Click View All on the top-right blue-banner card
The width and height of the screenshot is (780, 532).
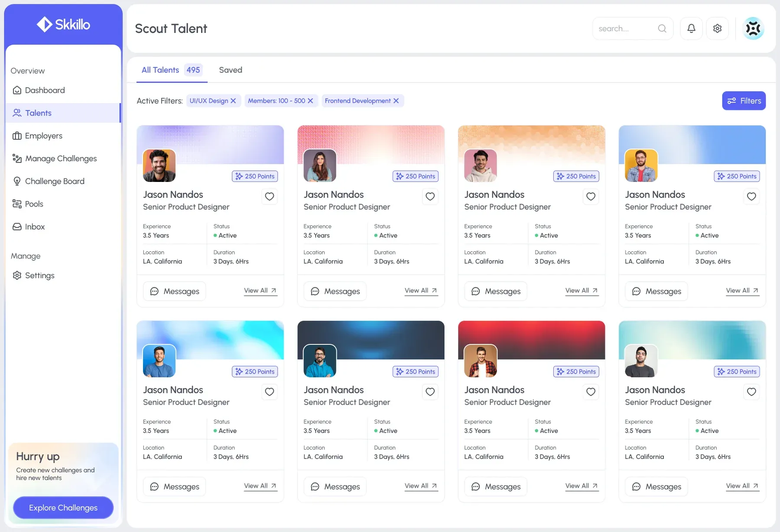click(x=743, y=291)
